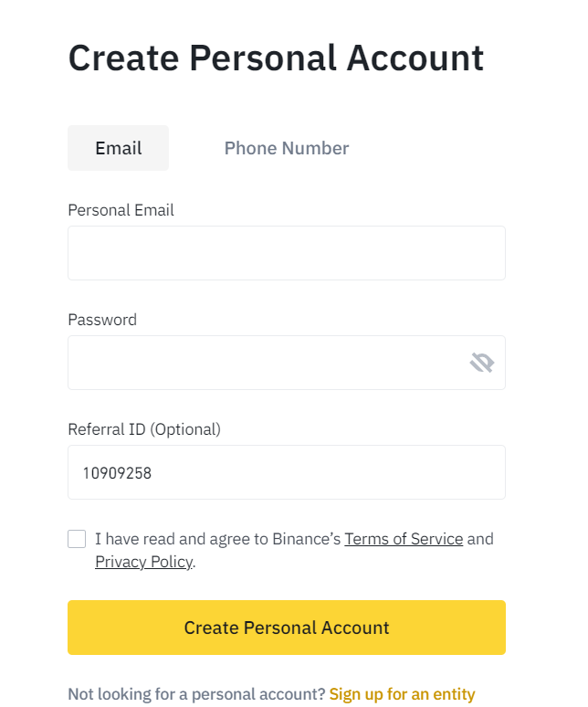Tick the Terms of Service agreement checkbox
Viewport: 588px width, 707px height.
77,539
